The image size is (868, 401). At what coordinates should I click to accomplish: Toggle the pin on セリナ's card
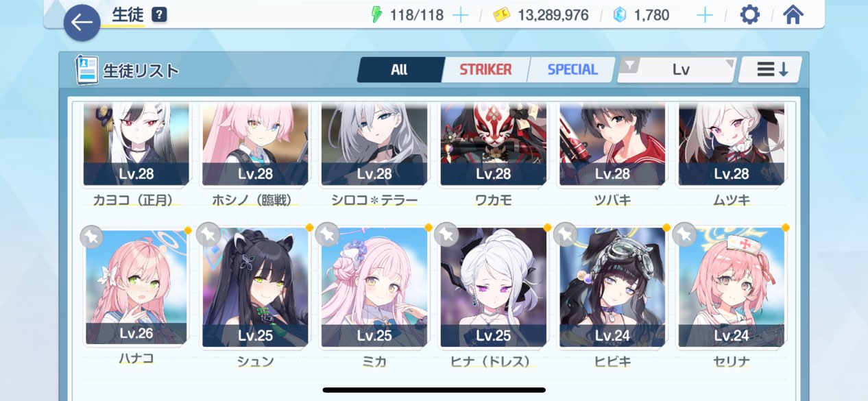point(684,234)
